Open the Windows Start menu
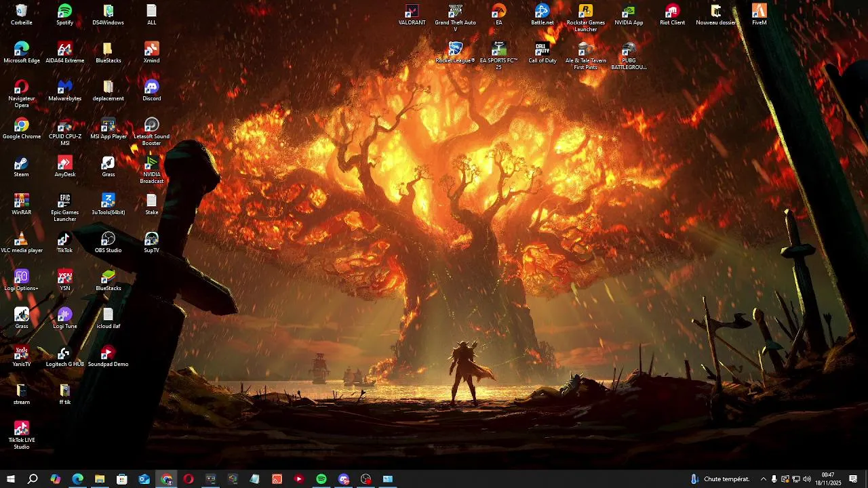 pos(11,479)
